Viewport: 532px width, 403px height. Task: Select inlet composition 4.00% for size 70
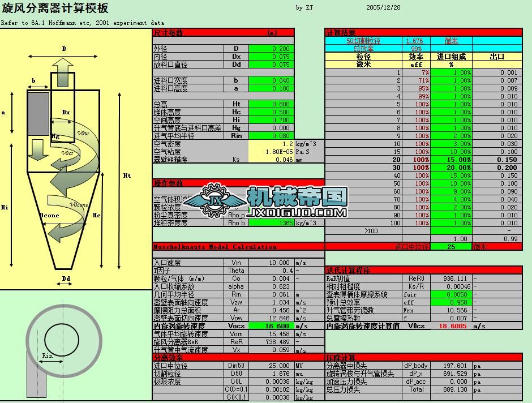pos(451,199)
